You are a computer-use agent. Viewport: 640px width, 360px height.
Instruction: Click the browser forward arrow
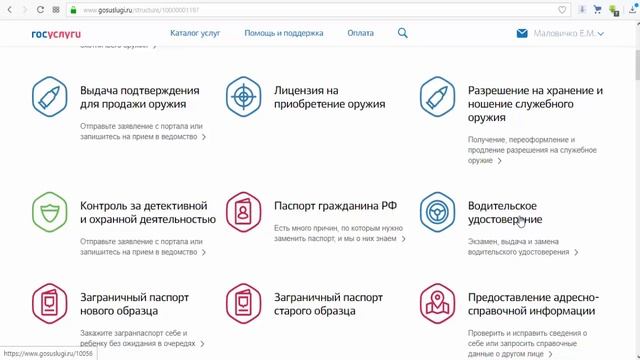24,10
